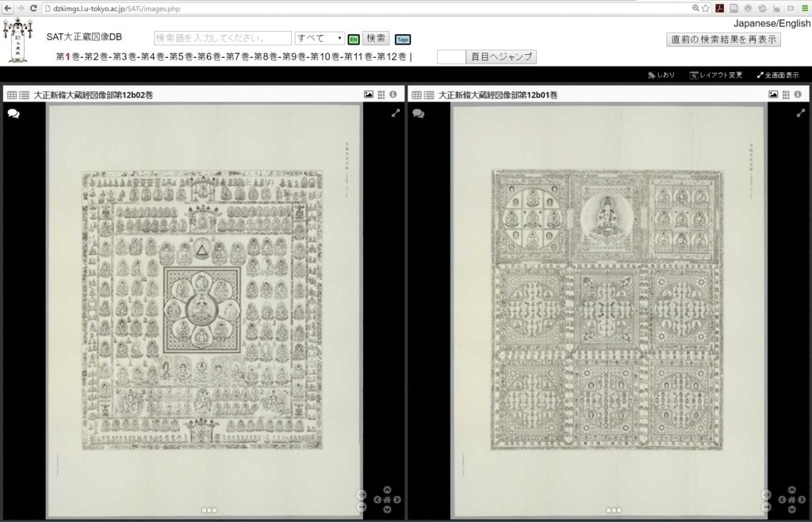
Task: Open レイアウト変更 layout change menu
Action: point(716,75)
